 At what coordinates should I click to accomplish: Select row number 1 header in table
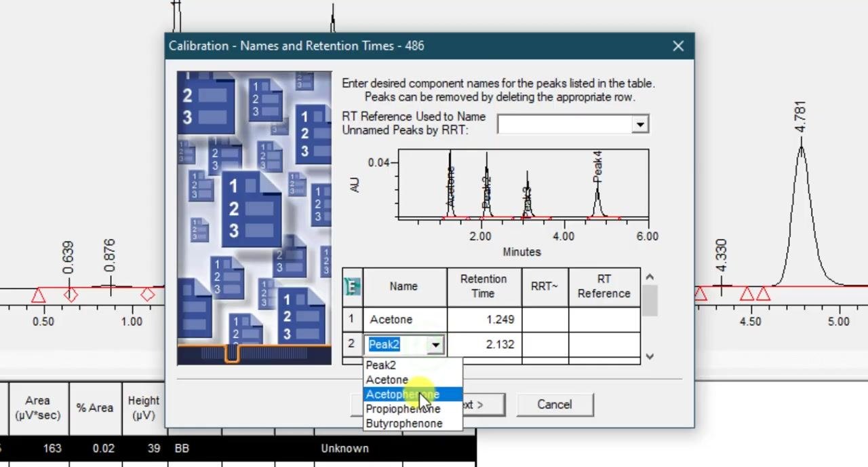click(x=352, y=320)
